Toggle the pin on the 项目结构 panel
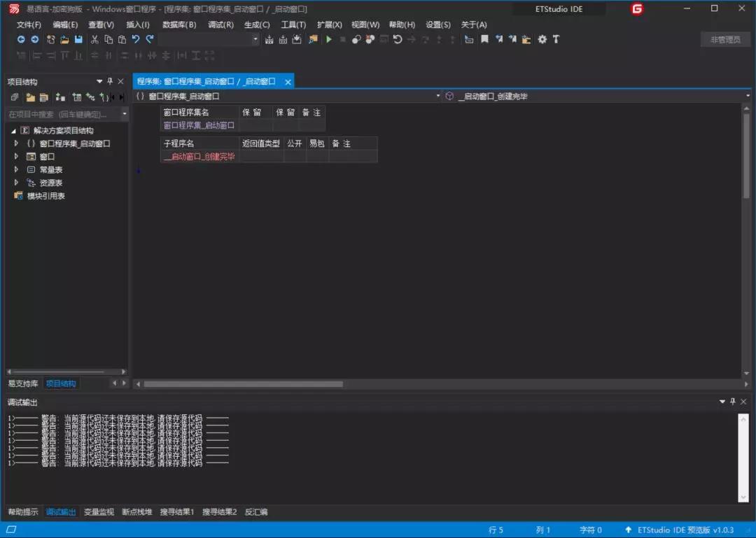Image resolution: width=756 pixels, height=538 pixels. pyautogui.click(x=109, y=81)
